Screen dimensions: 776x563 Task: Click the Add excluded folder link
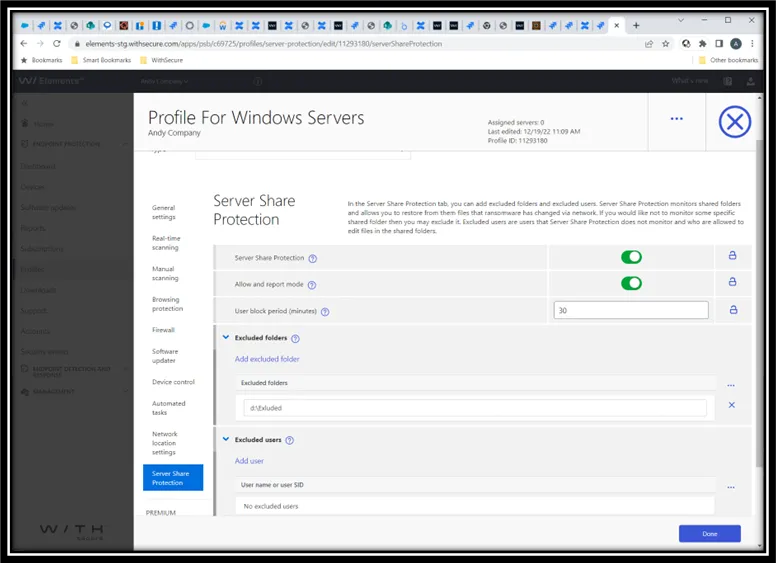267,359
